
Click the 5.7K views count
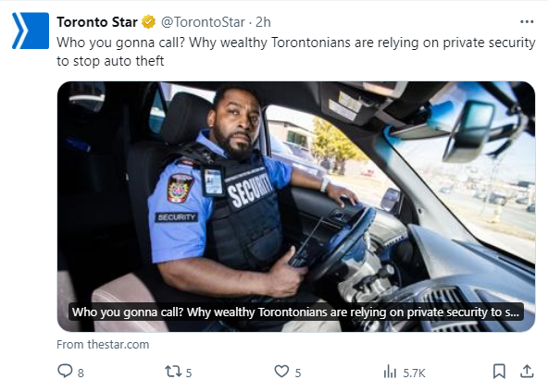click(414, 374)
